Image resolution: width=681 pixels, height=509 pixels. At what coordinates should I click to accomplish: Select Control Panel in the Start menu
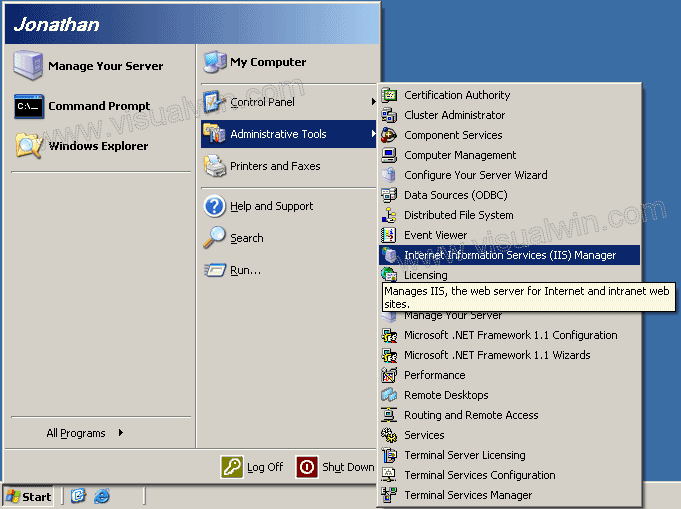(x=288, y=102)
